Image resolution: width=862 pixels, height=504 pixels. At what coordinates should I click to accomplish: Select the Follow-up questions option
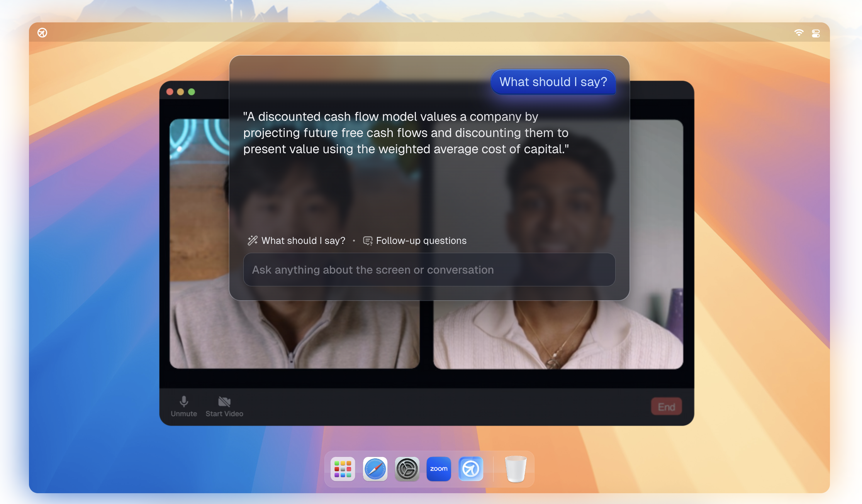pyautogui.click(x=415, y=241)
